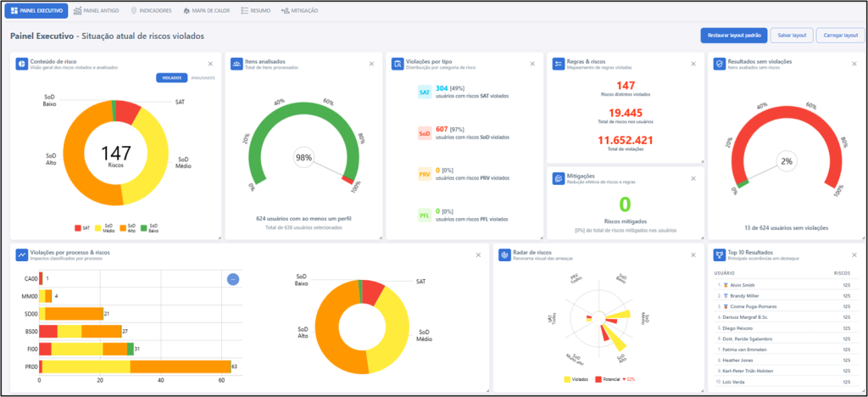Click the Radar de riscos panel icon
Screen dimensions: 868x397
click(504, 254)
